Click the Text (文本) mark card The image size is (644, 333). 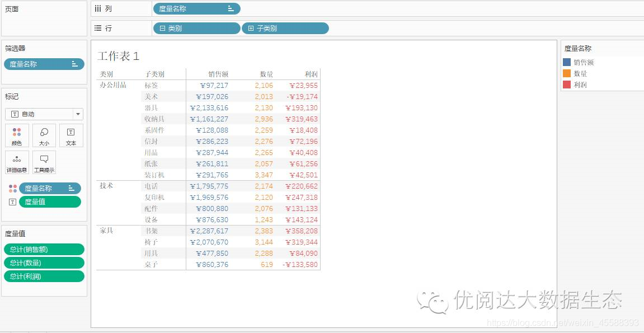[71, 135]
